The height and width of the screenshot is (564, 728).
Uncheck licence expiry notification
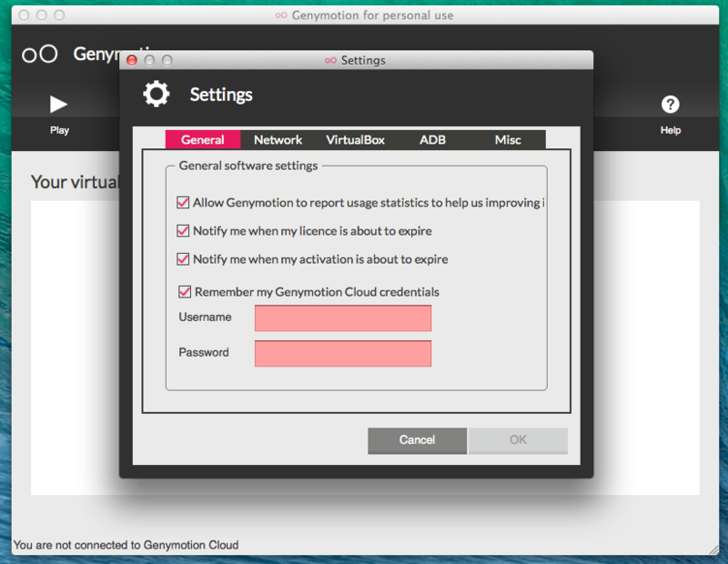pos(183,231)
